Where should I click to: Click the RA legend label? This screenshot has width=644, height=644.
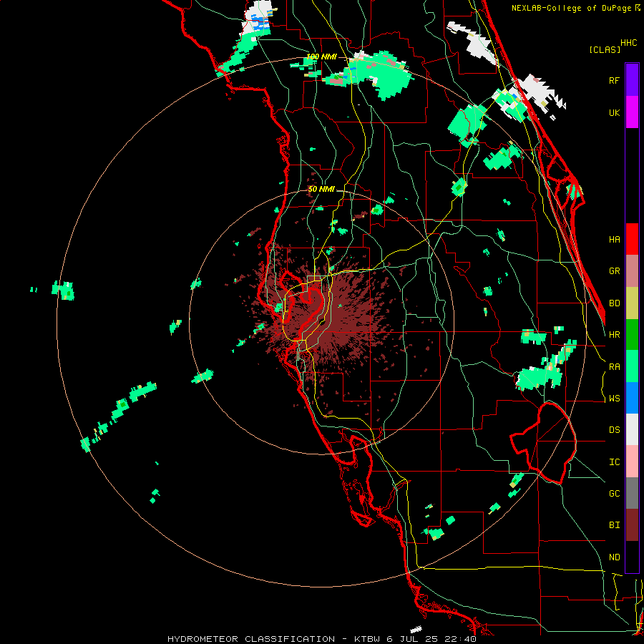(614, 367)
